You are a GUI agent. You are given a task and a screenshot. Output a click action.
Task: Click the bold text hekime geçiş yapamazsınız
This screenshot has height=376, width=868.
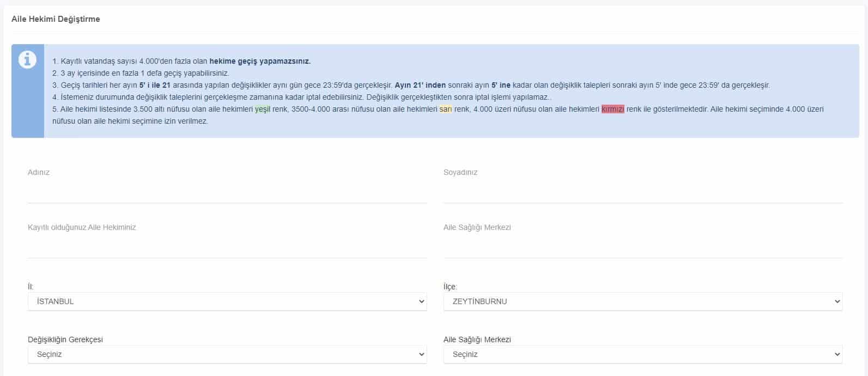(x=260, y=61)
